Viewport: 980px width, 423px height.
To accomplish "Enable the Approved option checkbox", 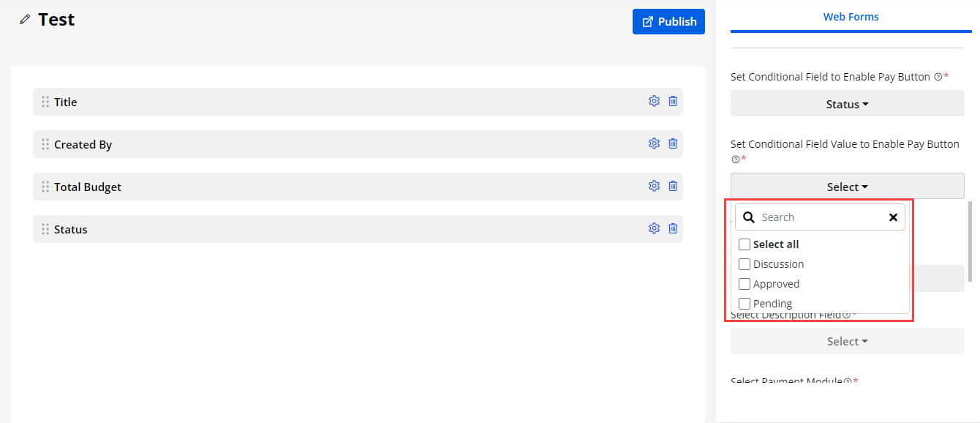I will (x=745, y=284).
